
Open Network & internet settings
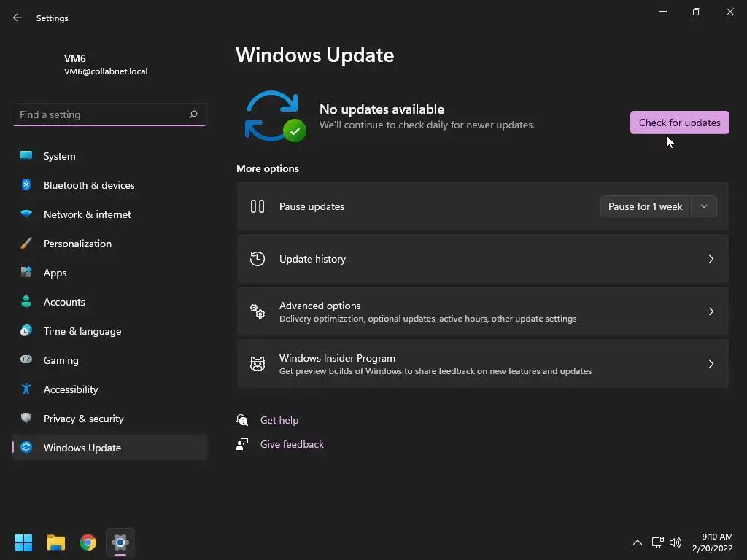tap(109, 214)
